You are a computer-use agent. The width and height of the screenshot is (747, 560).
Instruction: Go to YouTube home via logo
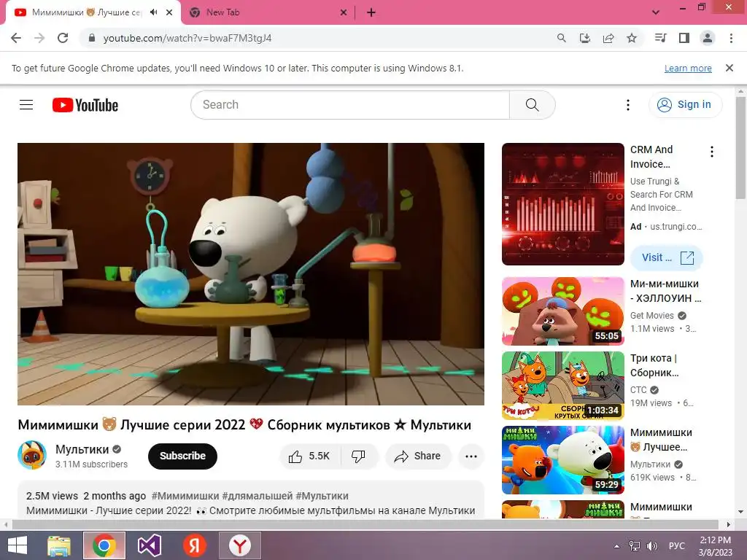85,105
